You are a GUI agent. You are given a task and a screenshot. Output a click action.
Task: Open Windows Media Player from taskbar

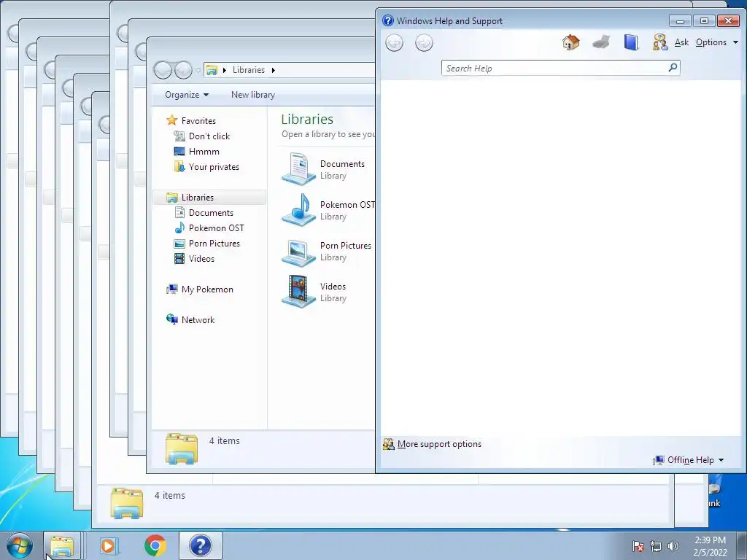(108, 545)
